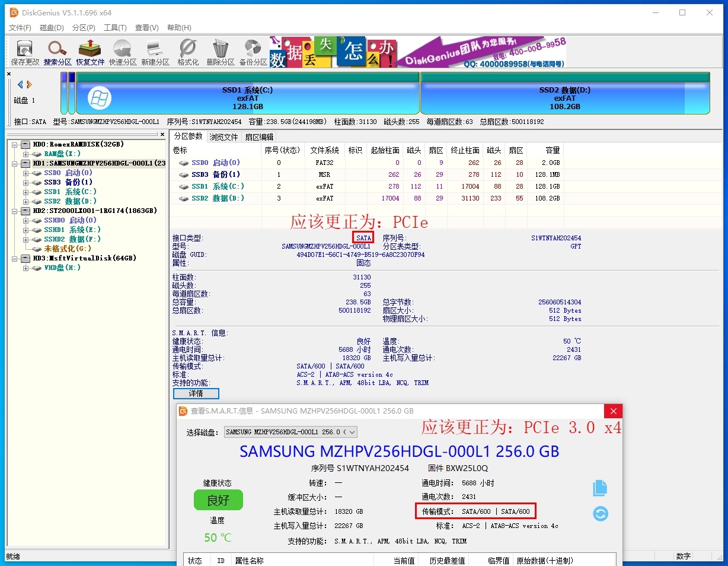The height and width of the screenshot is (566, 728).
Task: Collapse the HD2:ST2000LX001 tree node
Action: tap(15, 211)
